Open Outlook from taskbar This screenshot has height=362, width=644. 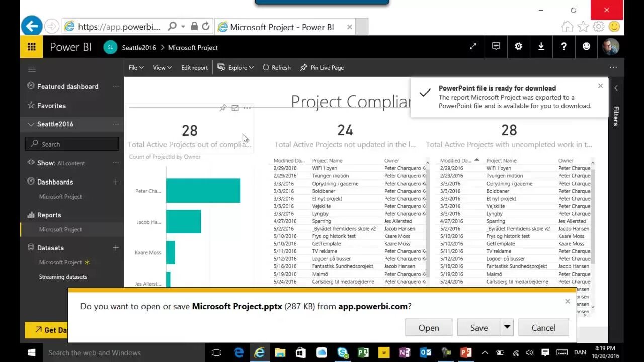pos(425,352)
